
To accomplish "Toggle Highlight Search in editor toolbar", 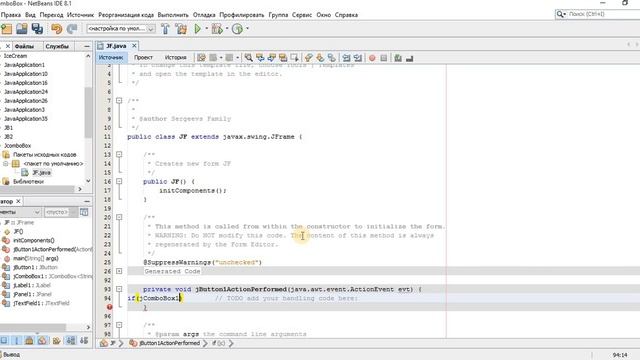I will pyautogui.click(x=282, y=58).
